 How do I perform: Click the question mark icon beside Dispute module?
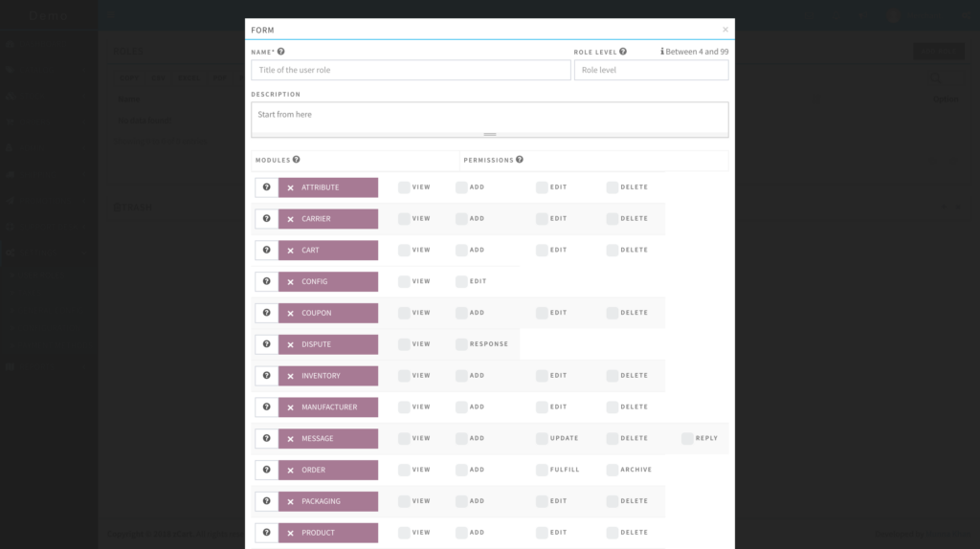[266, 344]
